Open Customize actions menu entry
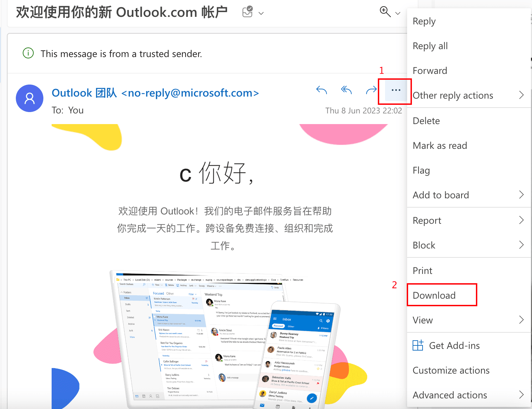 coord(469,371)
